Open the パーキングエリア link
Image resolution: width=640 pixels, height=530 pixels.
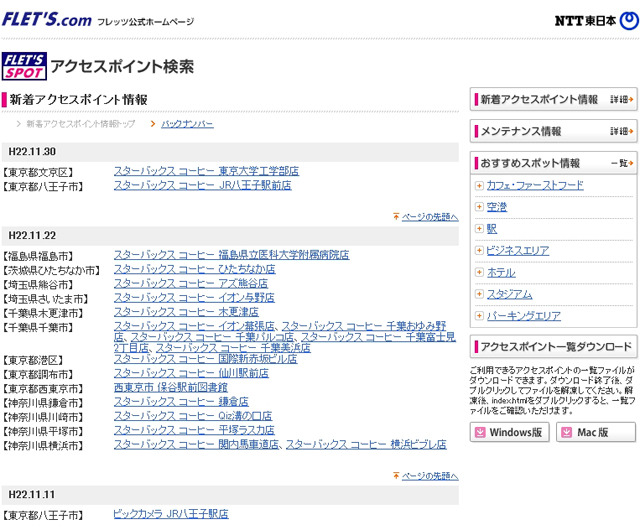[524, 316]
